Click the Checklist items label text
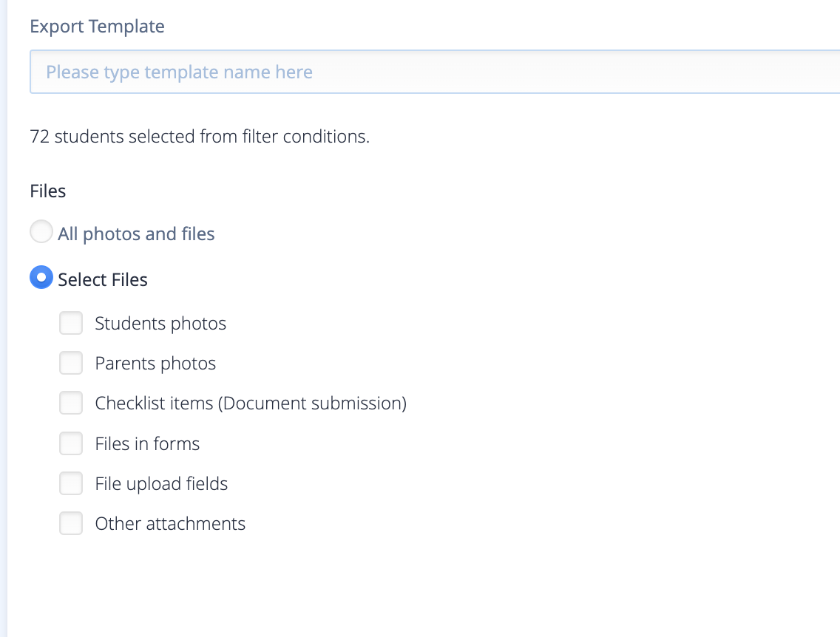The width and height of the screenshot is (840, 637). (251, 403)
